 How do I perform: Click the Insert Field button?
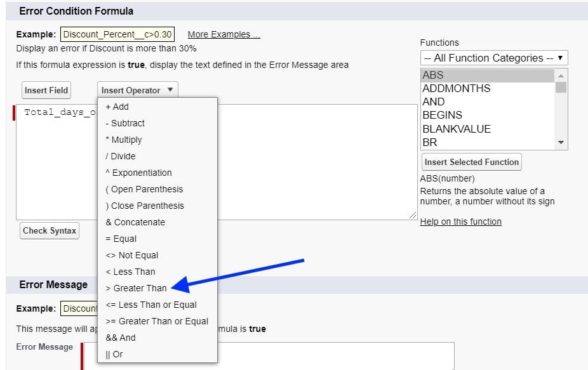(x=46, y=89)
